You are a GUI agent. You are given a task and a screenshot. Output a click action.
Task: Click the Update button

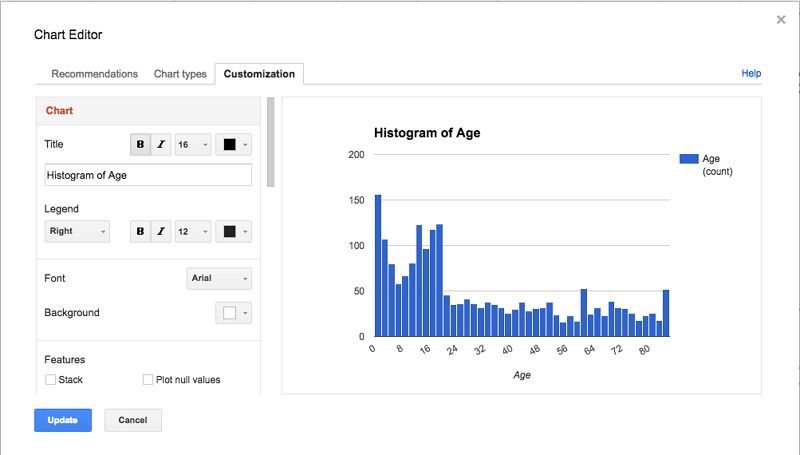(x=63, y=420)
